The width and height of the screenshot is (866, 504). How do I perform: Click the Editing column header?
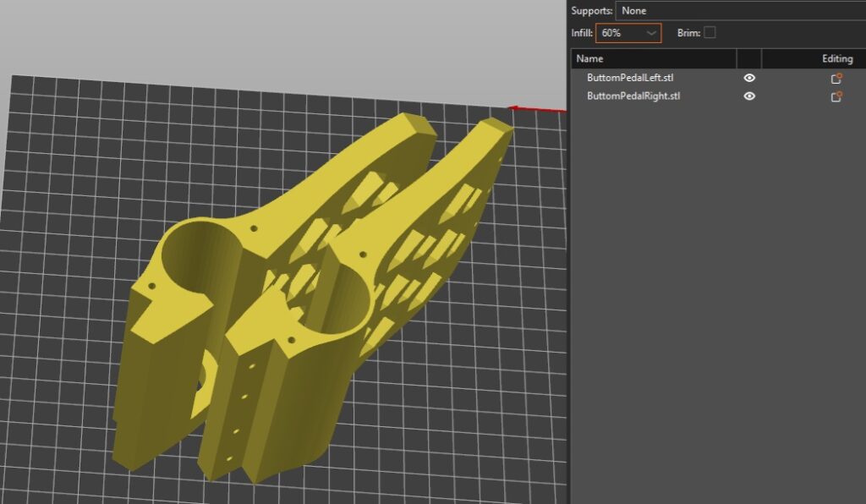[836, 59]
